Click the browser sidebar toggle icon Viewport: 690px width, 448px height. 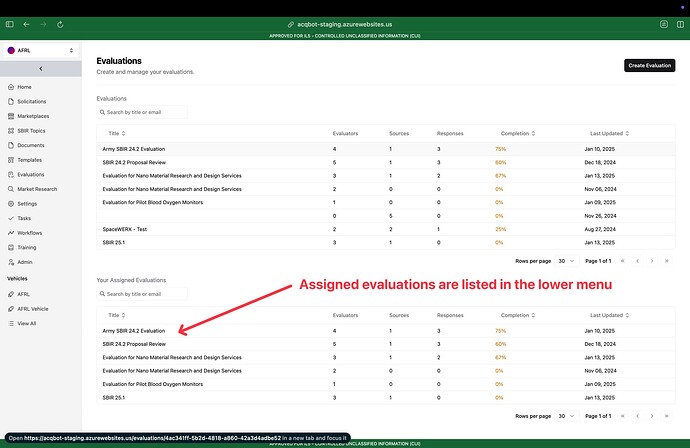[10, 24]
